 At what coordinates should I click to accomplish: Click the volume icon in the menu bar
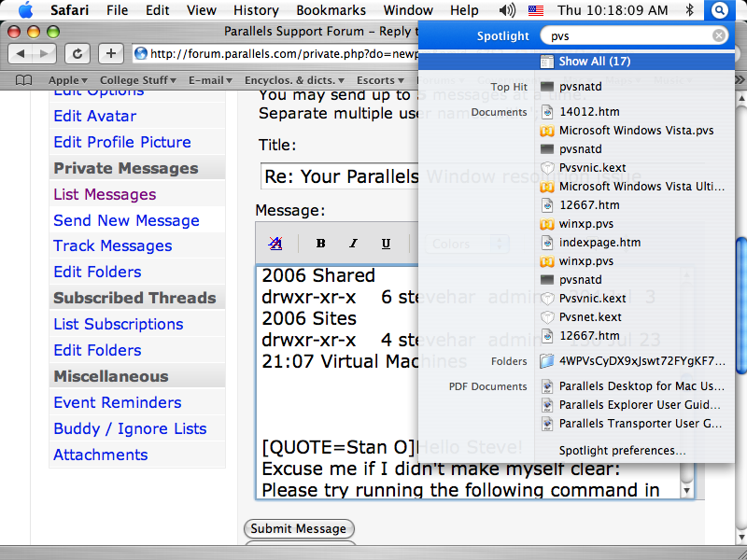click(x=507, y=10)
